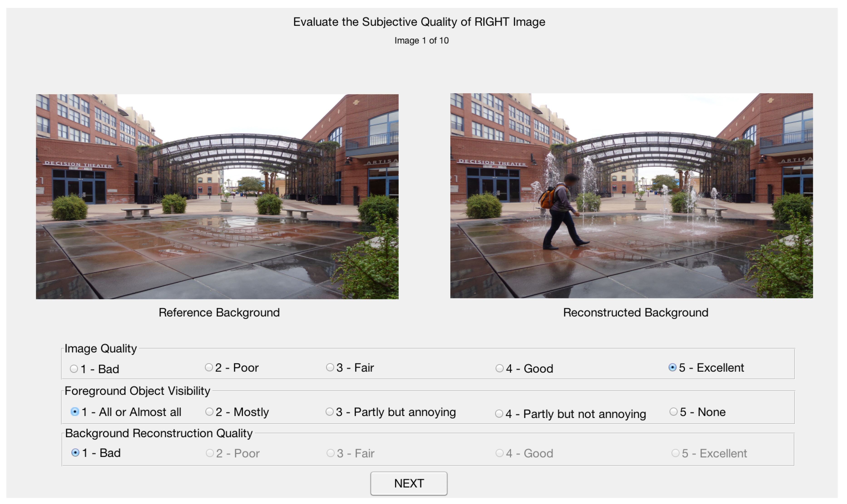Select Image Quality rating 1 - Bad

click(x=74, y=369)
